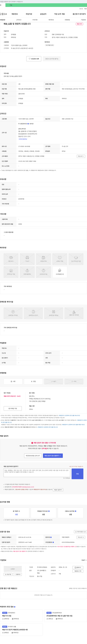The height and width of the screenshot is (644, 87).
Task: Click the 근무시간 협의가능 tag
Action: tap(23, 139)
